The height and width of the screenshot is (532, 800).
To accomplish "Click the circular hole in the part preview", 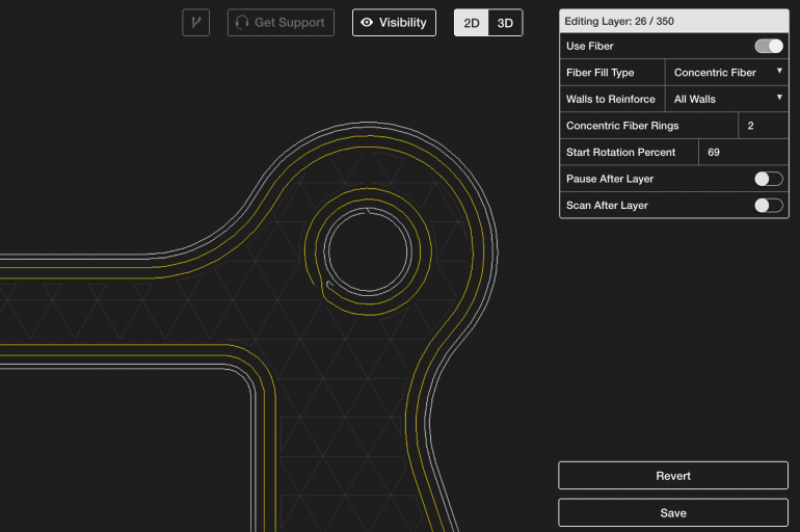I will [x=368, y=251].
